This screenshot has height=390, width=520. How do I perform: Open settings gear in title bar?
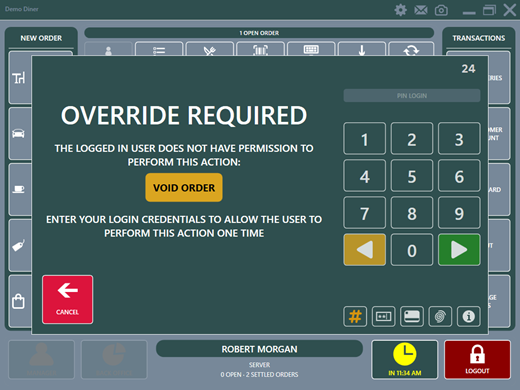[x=400, y=10]
